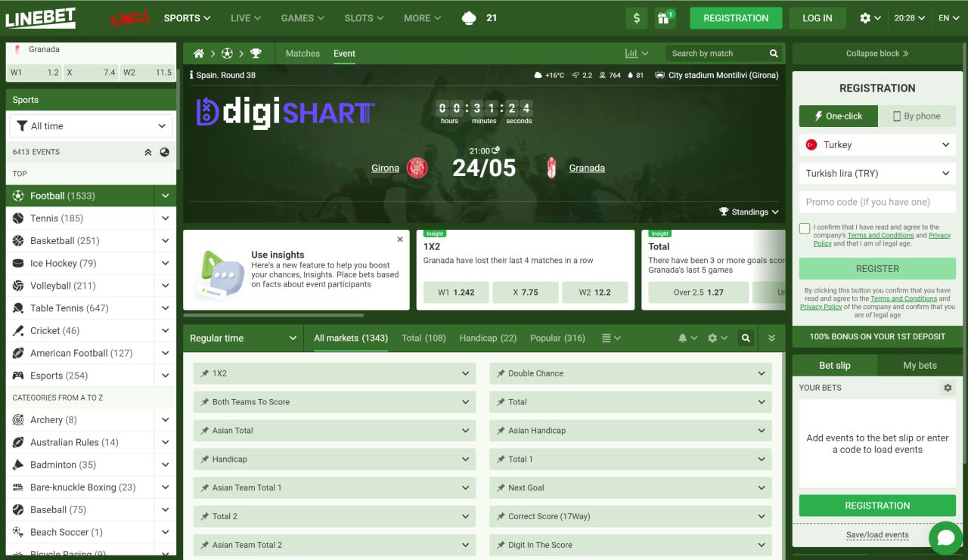968x560 pixels.
Task: Click the Granada team crest
Action: click(x=551, y=168)
